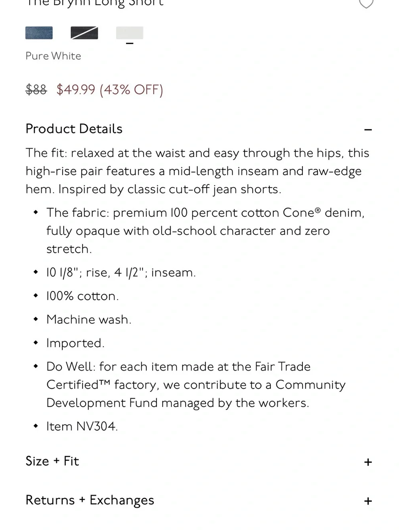Collapse Product Details with the minus icon
Image resolution: width=399 pixels, height=532 pixels.
(368, 130)
